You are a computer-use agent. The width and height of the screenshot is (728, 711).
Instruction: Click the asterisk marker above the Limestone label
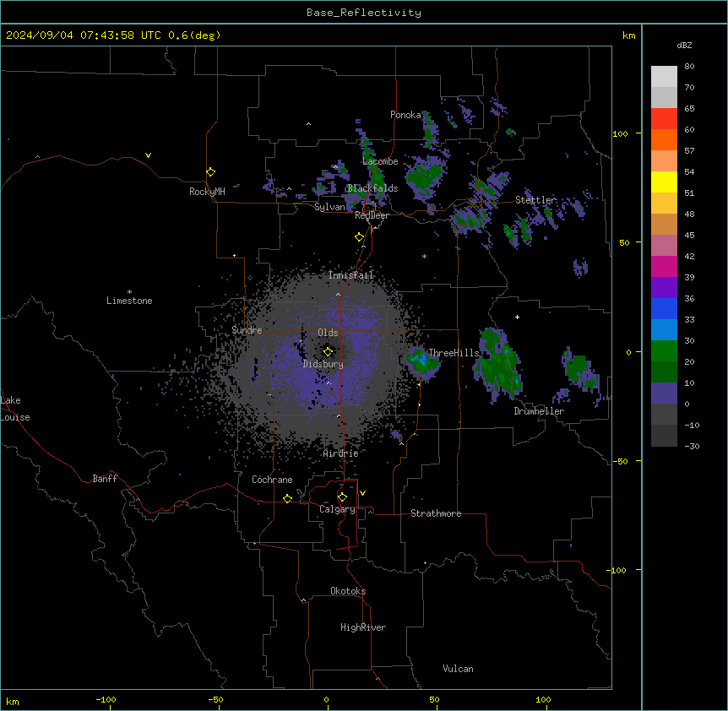coord(129,292)
